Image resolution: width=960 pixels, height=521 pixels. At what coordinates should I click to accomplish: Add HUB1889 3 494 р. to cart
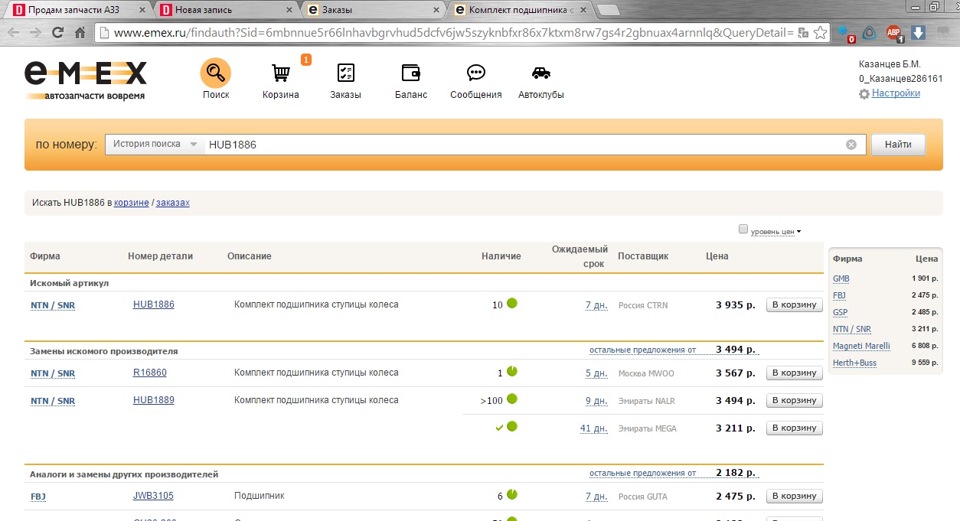[794, 400]
